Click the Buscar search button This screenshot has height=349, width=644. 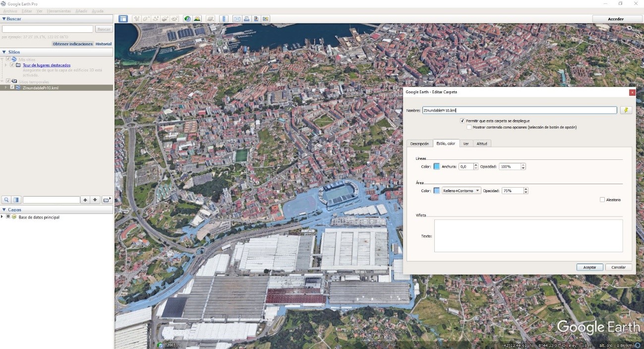tap(104, 29)
